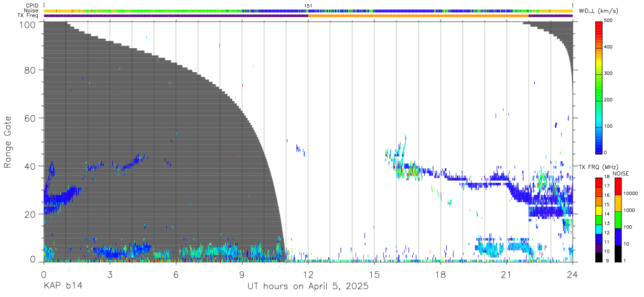Screen dimensions: 644x297
Task: Click the CPID label
Action: click(x=32, y=6)
